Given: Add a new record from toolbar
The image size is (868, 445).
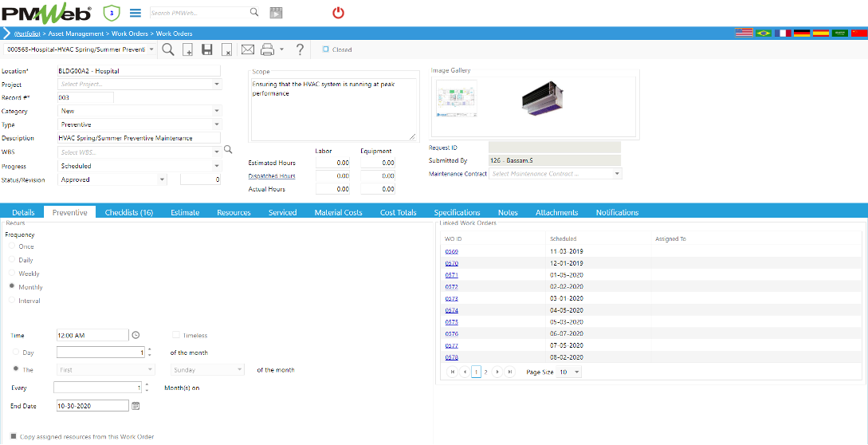Looking at the screenshot, I should tap(187, 50).
